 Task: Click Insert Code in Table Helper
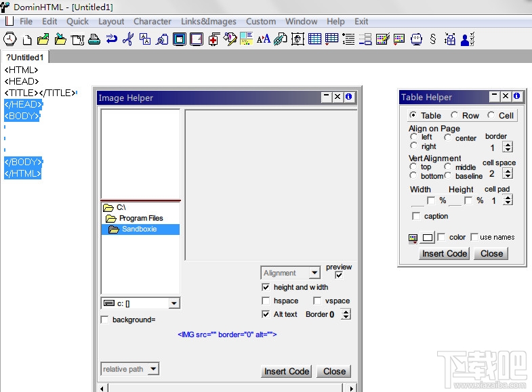(445, 253)
